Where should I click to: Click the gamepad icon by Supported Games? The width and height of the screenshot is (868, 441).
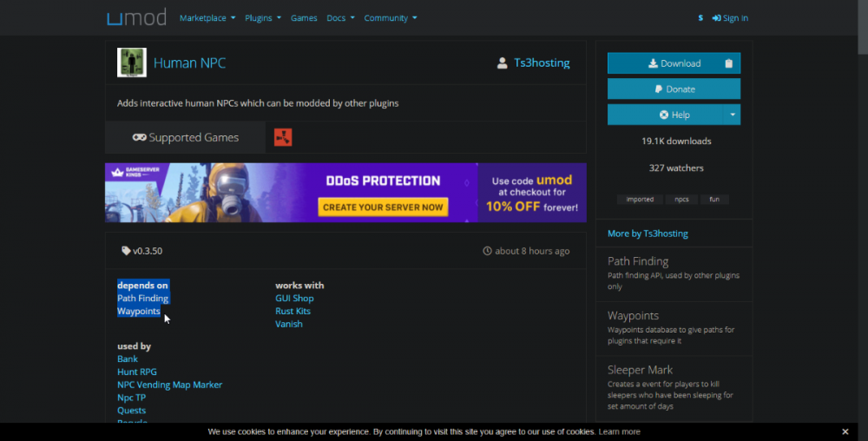[x=140, y=137]
